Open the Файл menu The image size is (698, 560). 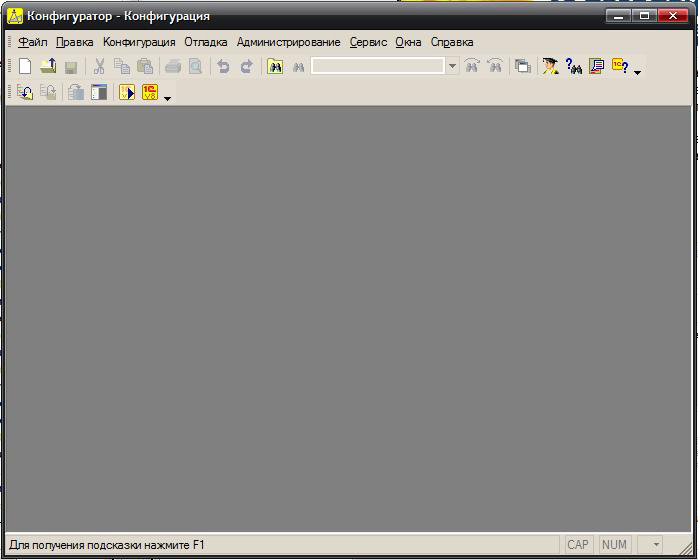33,42
